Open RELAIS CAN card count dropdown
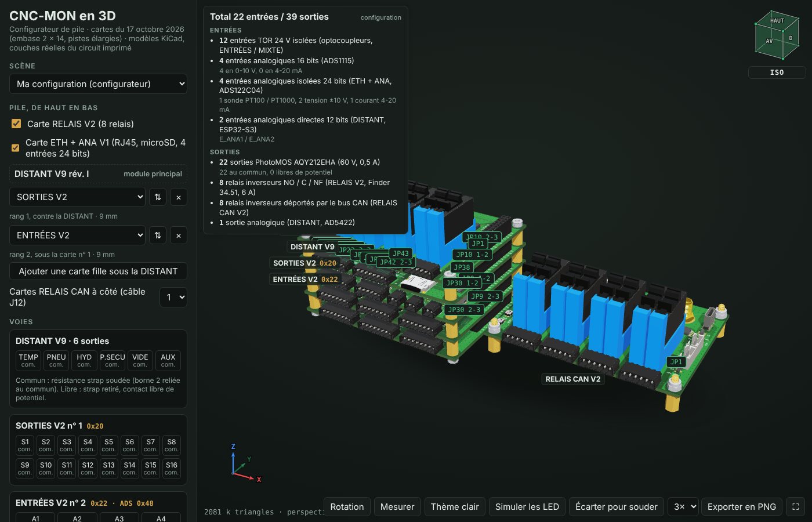Image resolution: width=812 pixels, height=522 pixels. 173,297
